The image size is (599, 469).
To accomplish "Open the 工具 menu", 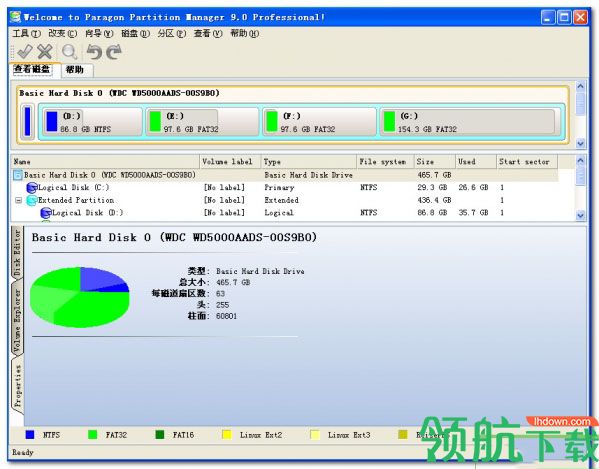I will 26,34.
